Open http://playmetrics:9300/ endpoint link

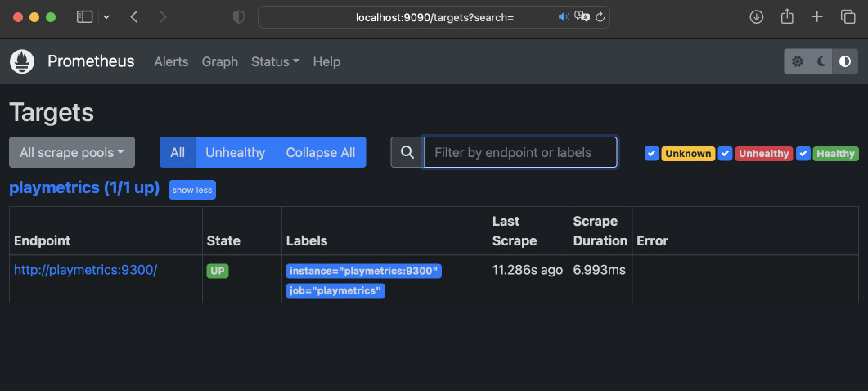[86, 270]
